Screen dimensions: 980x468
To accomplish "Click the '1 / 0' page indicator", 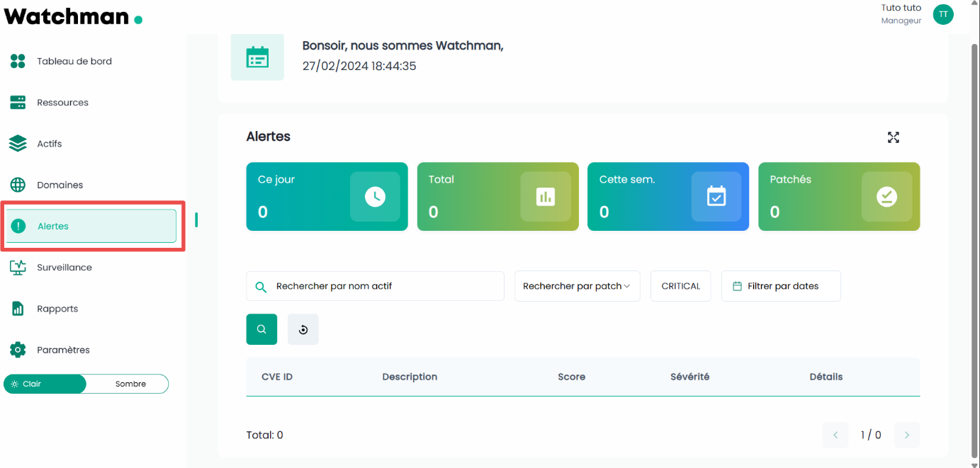I will (x=871, y=435).
